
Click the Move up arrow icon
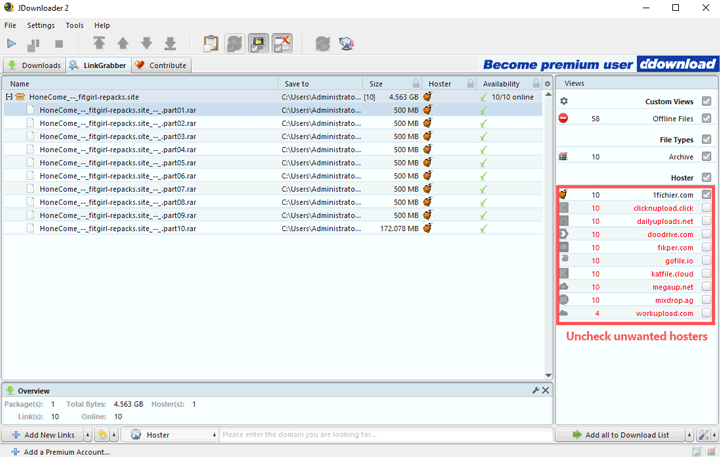click(123, 43)
